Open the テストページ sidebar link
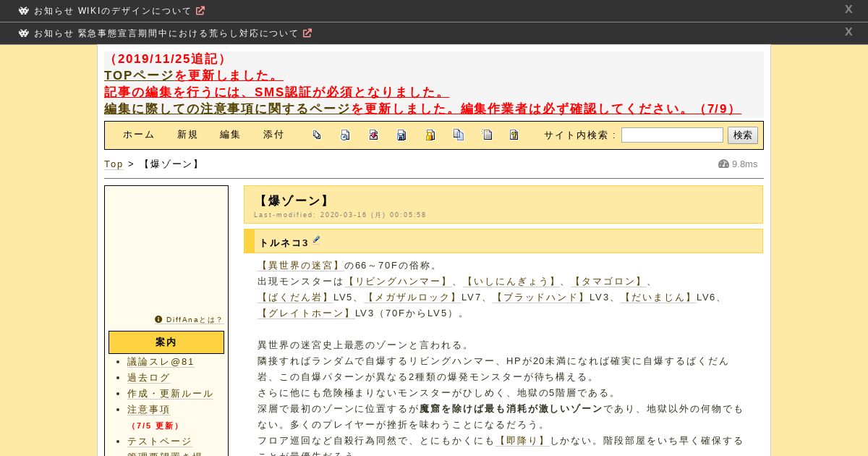Viewport: 868px width, 456px height. 160,442
